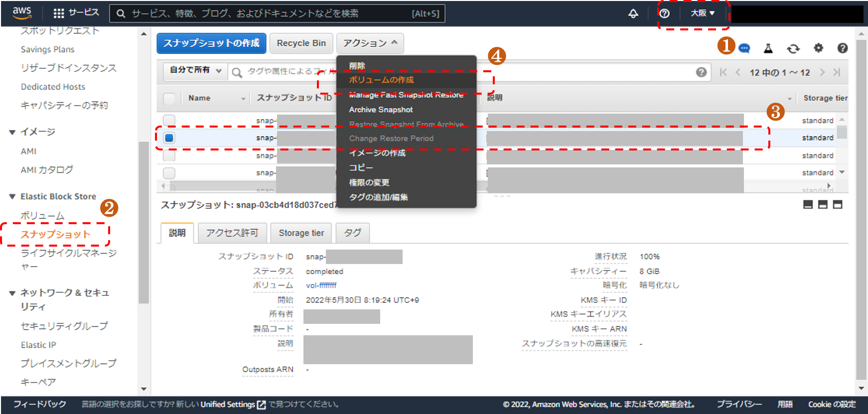
Task: Refresh the snapshot list
Action: (793, 48)
